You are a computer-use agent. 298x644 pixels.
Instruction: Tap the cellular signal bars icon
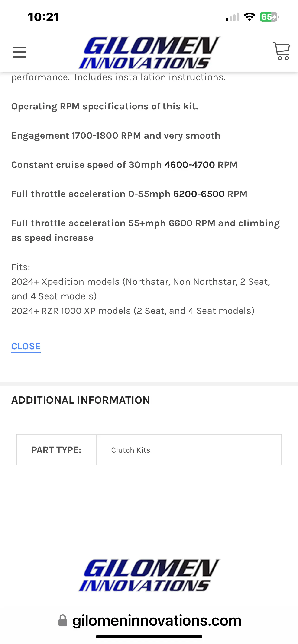pos(233,17)
